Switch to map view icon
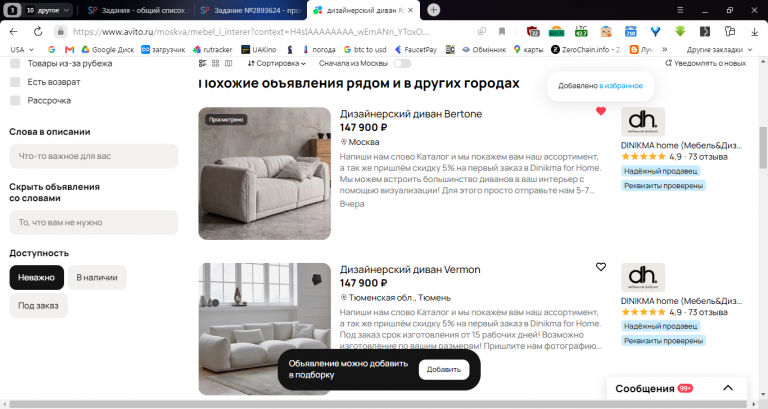Image resolution: width=768 pixels, height=409 pixels. tap(228, 63)
